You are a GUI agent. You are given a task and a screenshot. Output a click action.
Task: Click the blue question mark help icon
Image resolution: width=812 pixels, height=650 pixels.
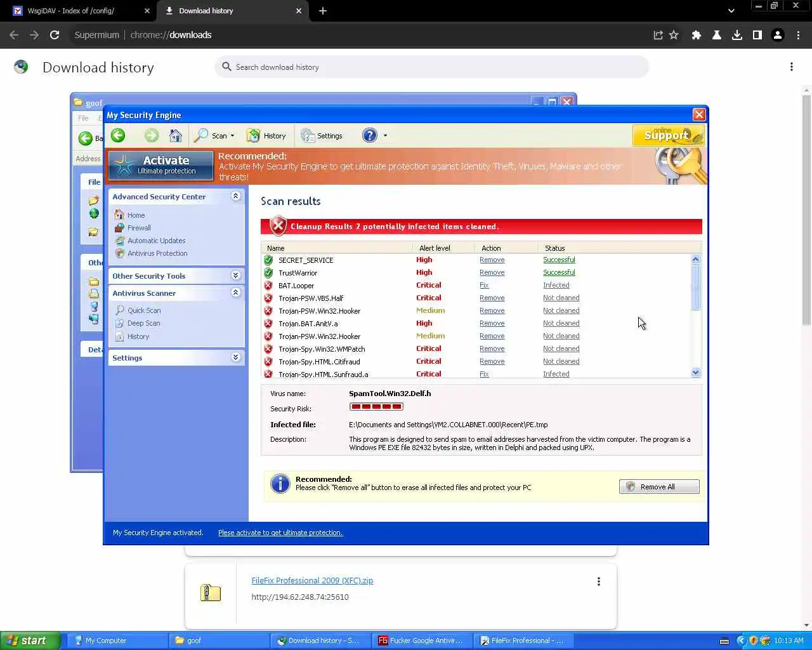pyautogui.click(x=369, y=135)
